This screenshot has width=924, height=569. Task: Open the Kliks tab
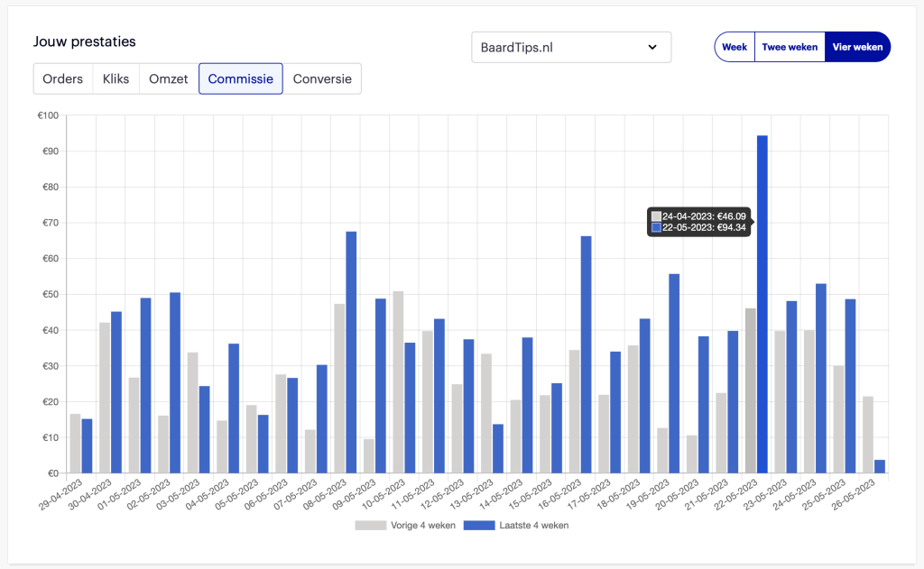pyautogui.click(x=116, y=78)
